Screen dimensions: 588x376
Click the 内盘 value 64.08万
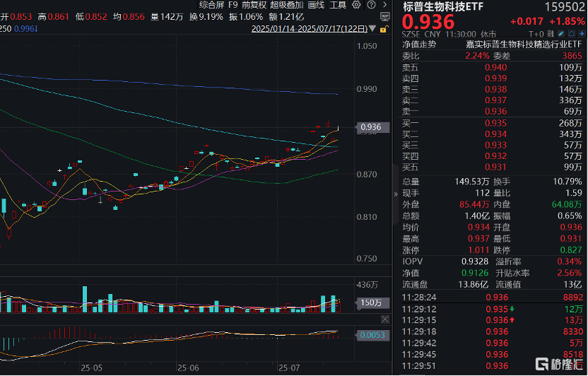567,204
